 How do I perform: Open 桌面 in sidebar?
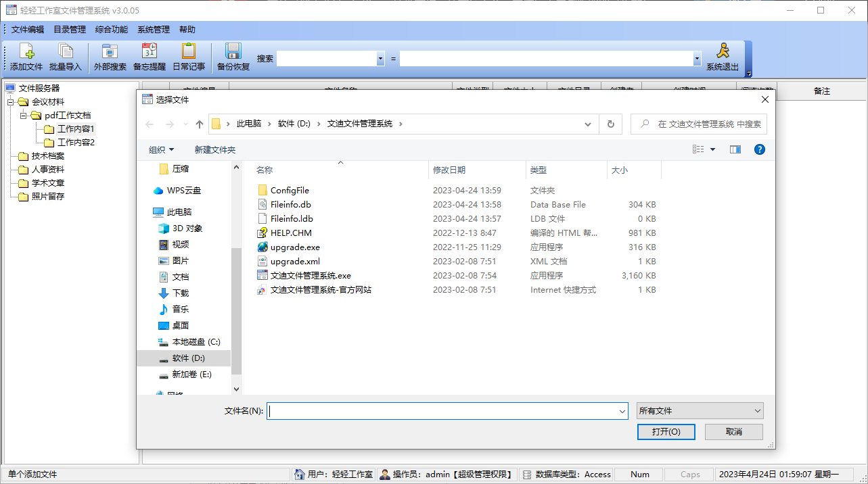click(x=174, y=326)
